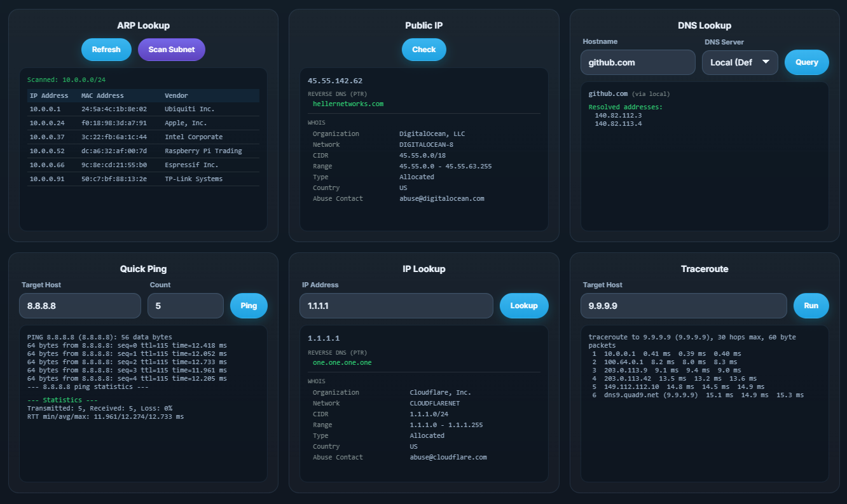Viewport: 847px width, 504px height.
Task: Select the CIDR value 1.1.1.0/24
Action: 429,414
